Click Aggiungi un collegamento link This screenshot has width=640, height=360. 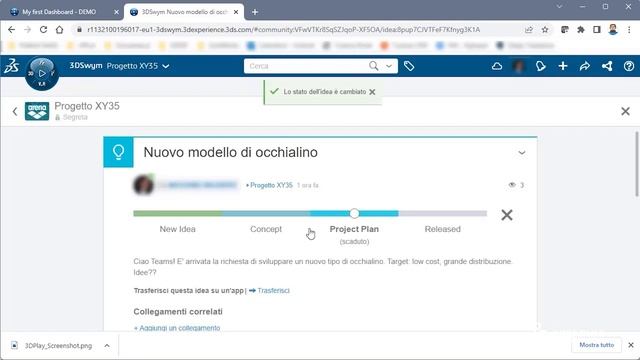177,328
